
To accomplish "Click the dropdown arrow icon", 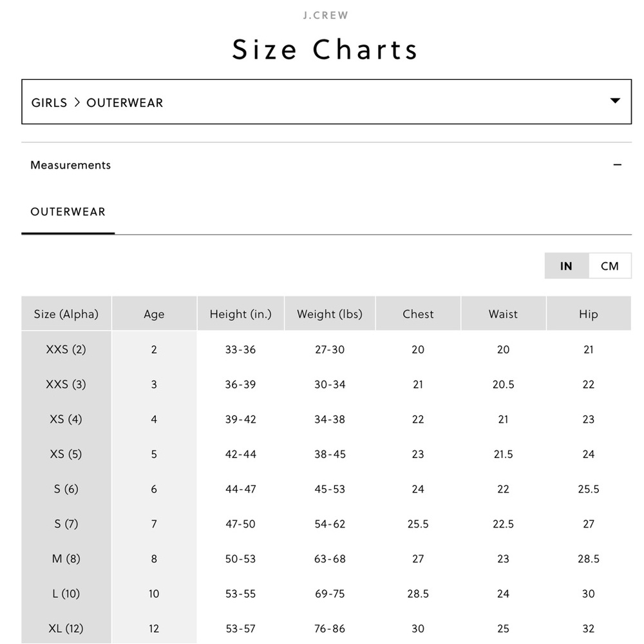I will 615,100.
